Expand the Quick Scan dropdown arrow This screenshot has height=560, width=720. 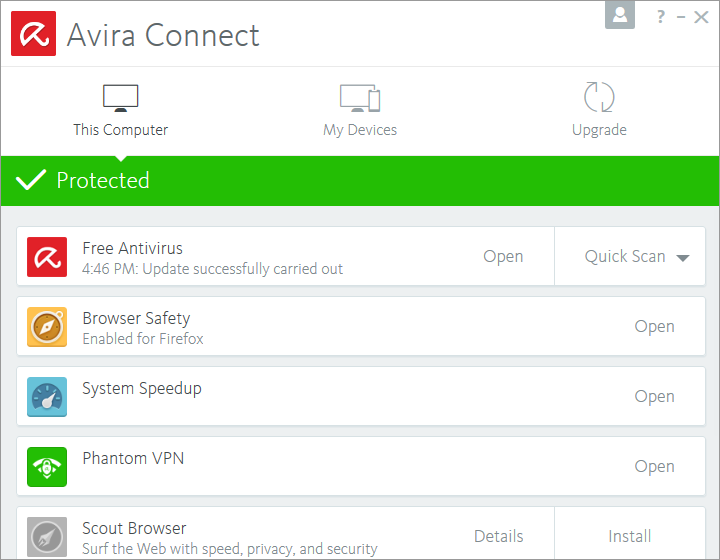(683, 258)
